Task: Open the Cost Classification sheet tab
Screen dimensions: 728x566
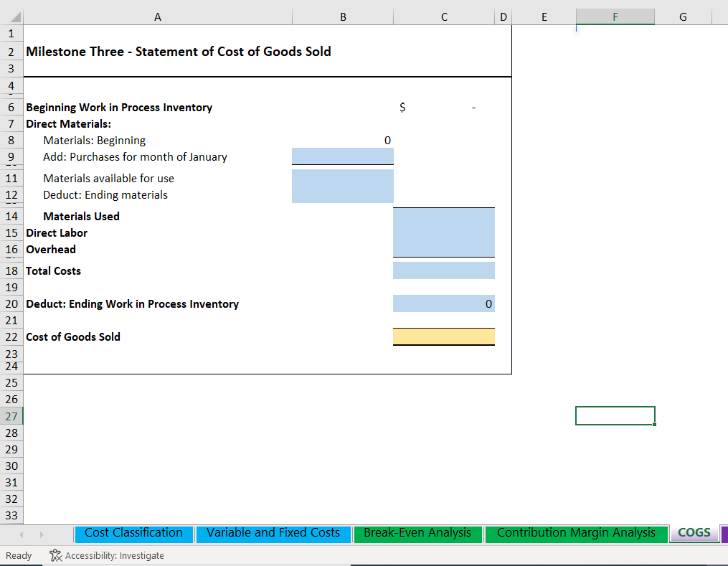Action: coord(133,533)
